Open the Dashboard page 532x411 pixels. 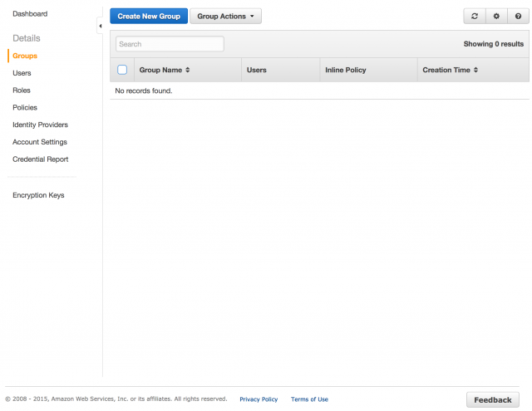[x=30, y=14]
